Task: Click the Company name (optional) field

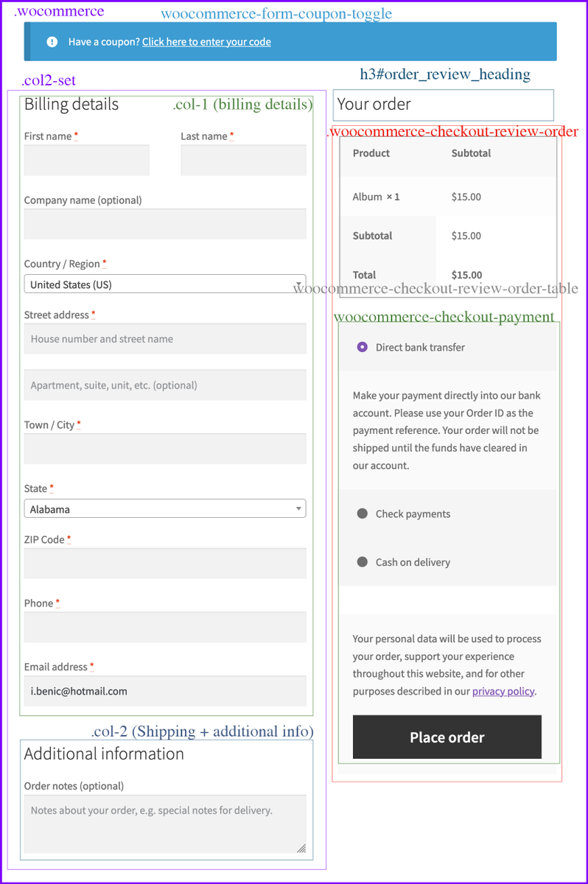Action: point(165,224)
